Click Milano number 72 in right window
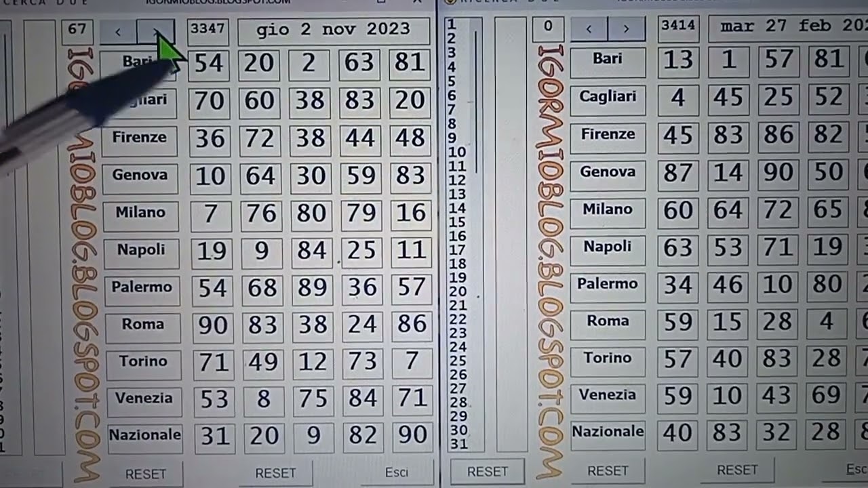This screenshot has width=868, height=488. [x=778, y=211]
